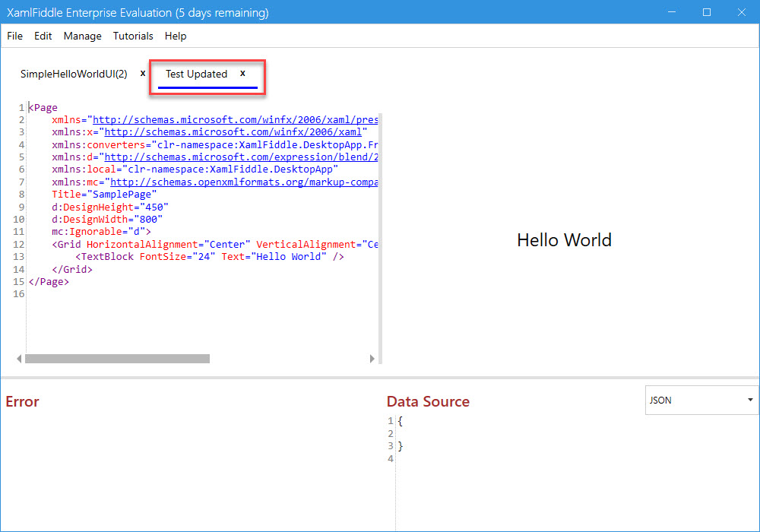Click the opening Page tag on line 1
The image size is (760, 532).
[43, 107]
